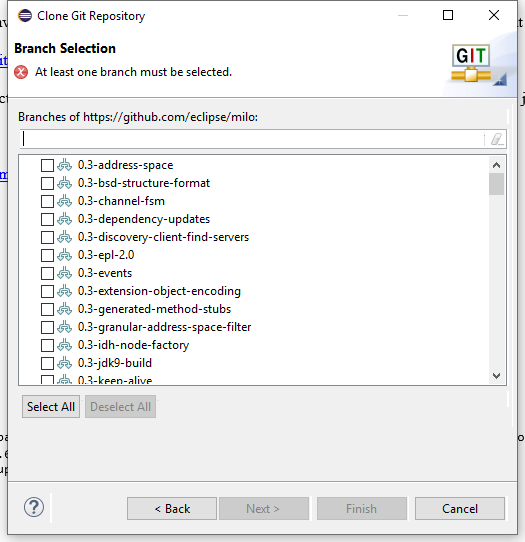Click the Eclipse logo in title bar

click(25, 16)
